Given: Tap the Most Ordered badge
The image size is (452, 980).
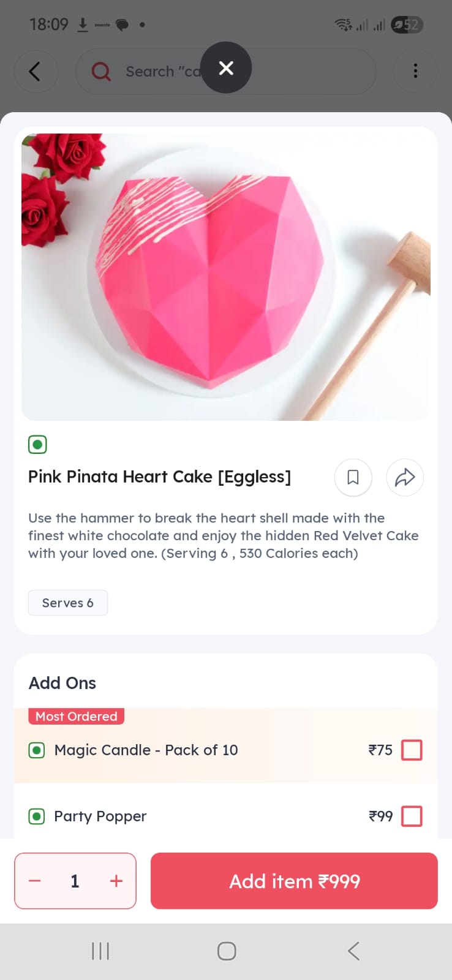Looking at the screenshot, I should pos(77,716).
